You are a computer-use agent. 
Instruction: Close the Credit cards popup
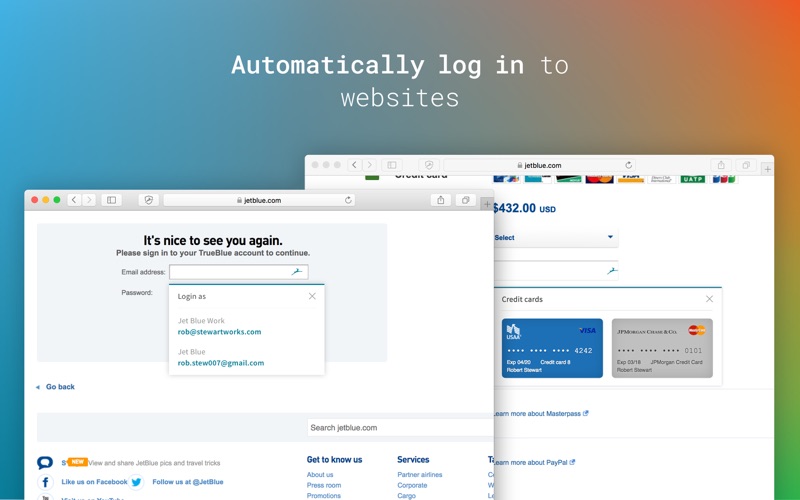(709, 299)
